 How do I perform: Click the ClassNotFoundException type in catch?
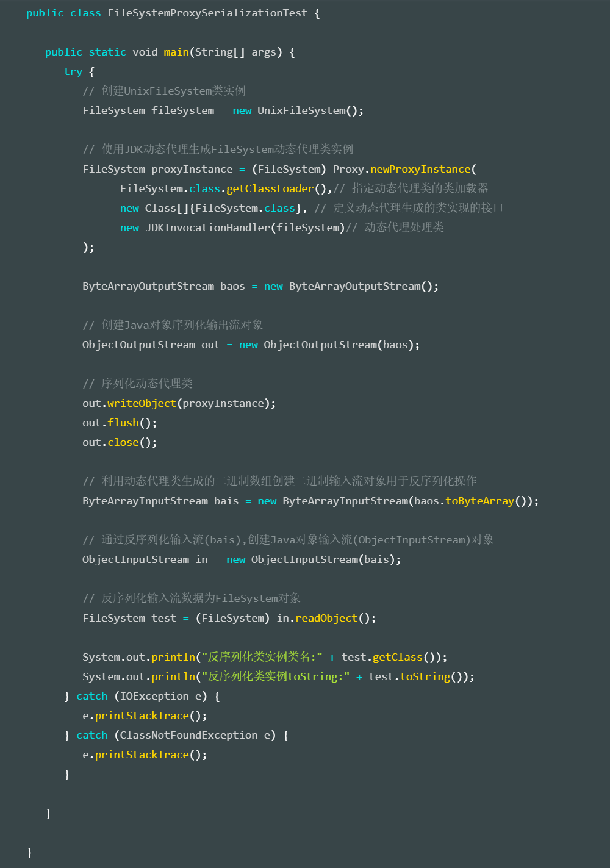click(x=188, y=735)
